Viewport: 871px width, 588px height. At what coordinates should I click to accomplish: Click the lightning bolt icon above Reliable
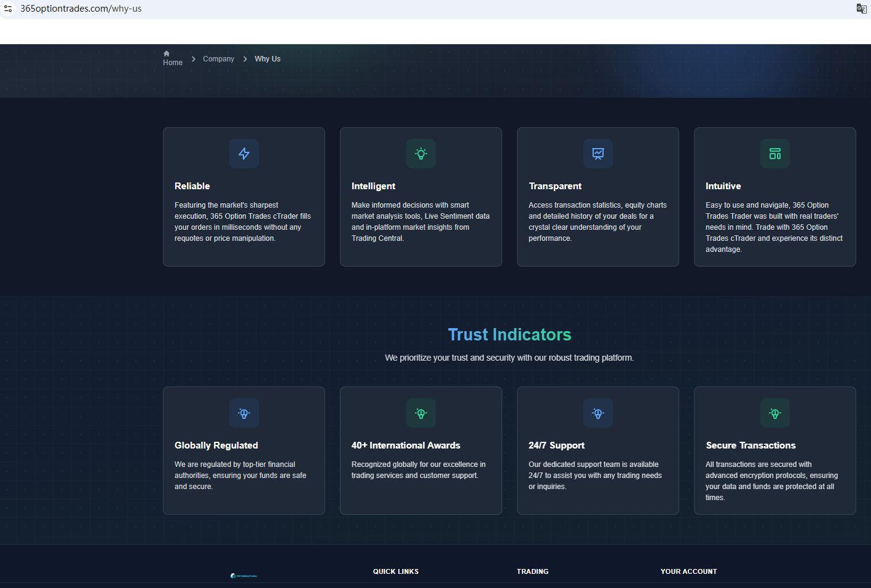244,154
